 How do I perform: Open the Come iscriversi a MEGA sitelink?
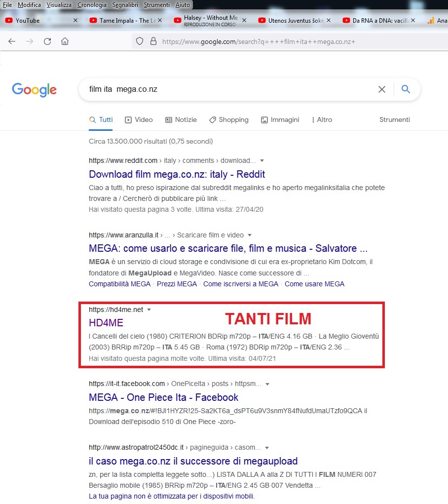[x=241, y=284]
